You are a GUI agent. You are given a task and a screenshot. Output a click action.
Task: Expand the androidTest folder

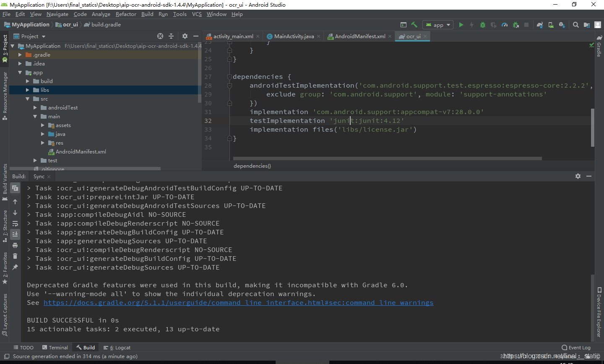tap(35, 107)
